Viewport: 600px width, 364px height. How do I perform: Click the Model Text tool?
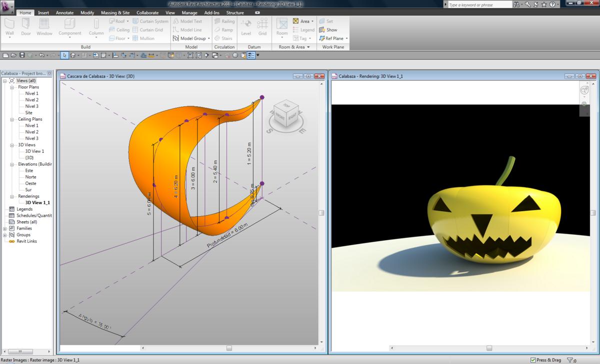(x=187, y=21)
